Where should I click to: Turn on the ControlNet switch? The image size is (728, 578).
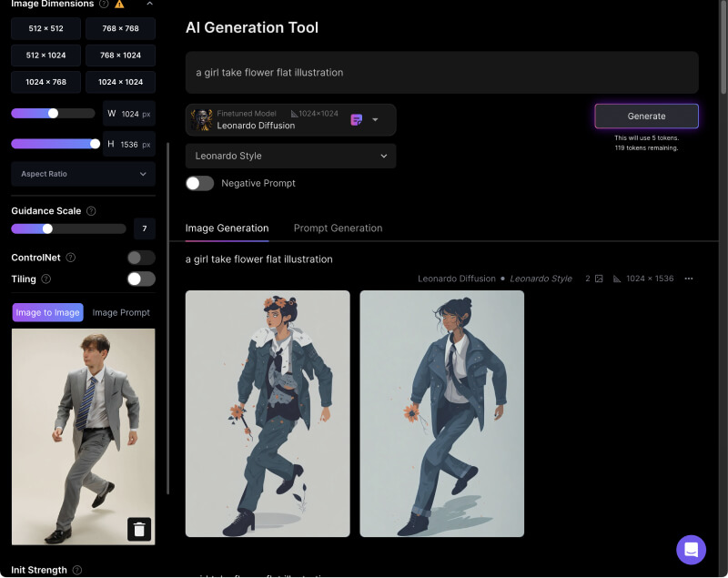[140, 258]
